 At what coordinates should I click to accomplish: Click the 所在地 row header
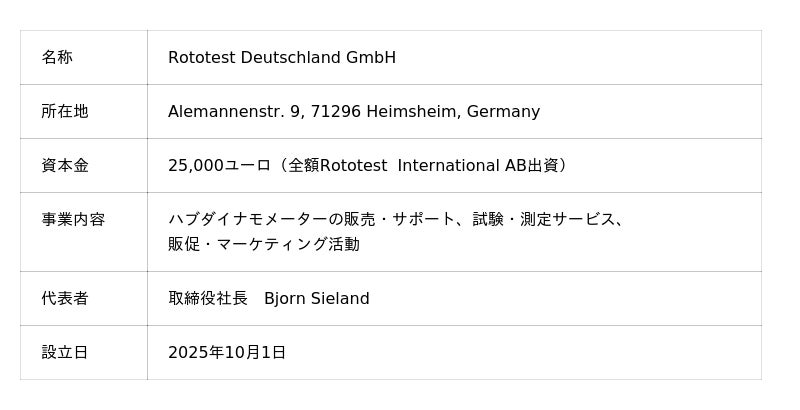tap(65, 112)
